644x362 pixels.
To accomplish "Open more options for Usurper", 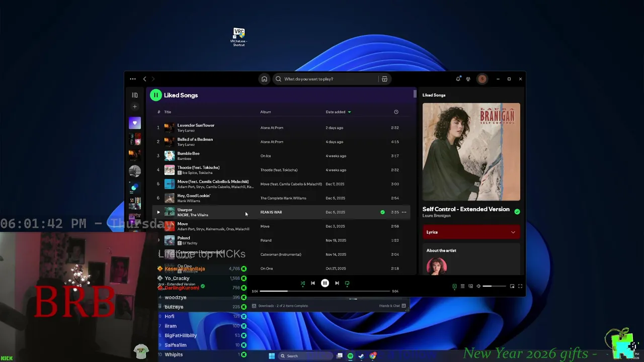I will pyautogui.click(x=404, y=212).
